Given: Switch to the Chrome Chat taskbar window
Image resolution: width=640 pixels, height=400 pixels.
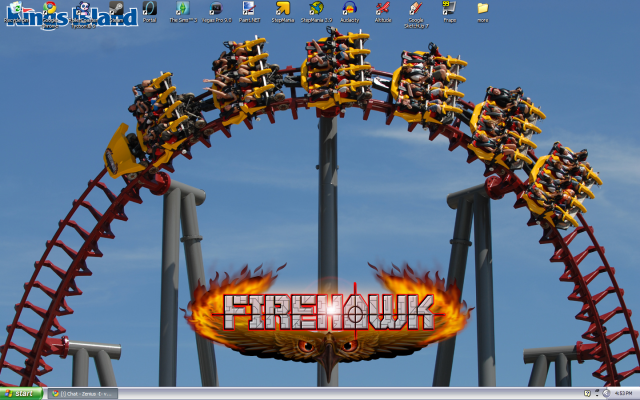Looking at the screenshot, I should 83,394.
